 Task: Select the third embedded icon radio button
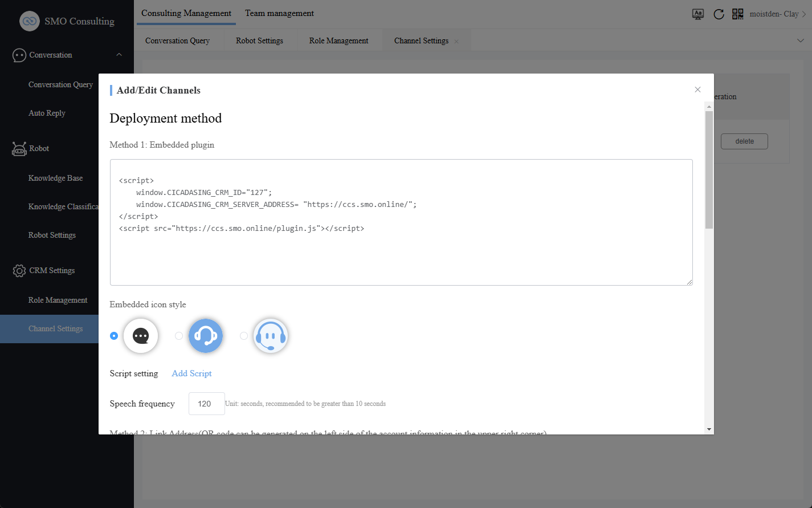(x=244, y=336)
